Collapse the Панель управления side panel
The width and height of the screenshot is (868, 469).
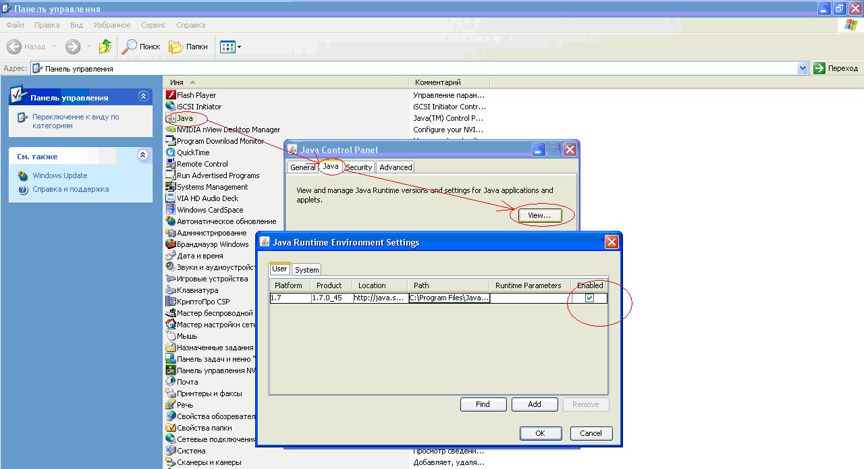[x=143, y=96]
